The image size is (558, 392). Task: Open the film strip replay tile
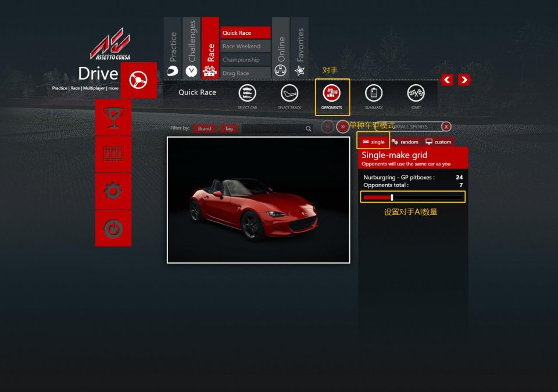[113, 154]
